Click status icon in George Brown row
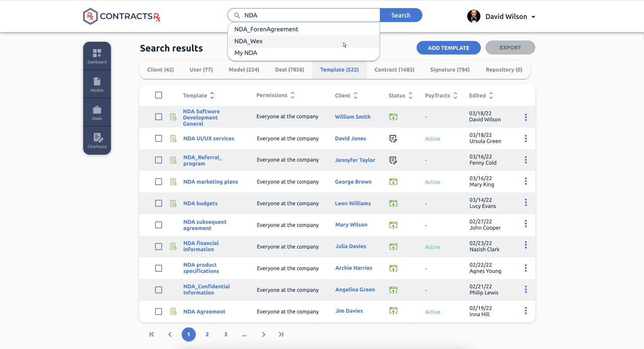 click(x=393, y=182)
